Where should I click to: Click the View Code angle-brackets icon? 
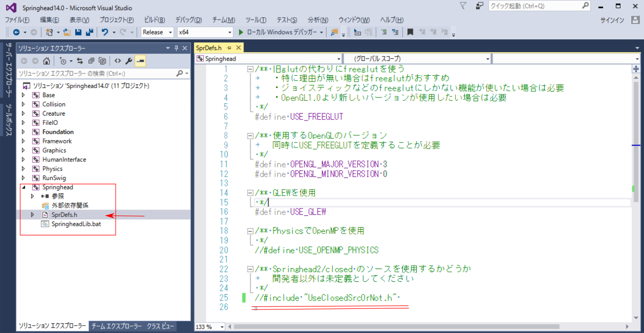click(118, 61)
